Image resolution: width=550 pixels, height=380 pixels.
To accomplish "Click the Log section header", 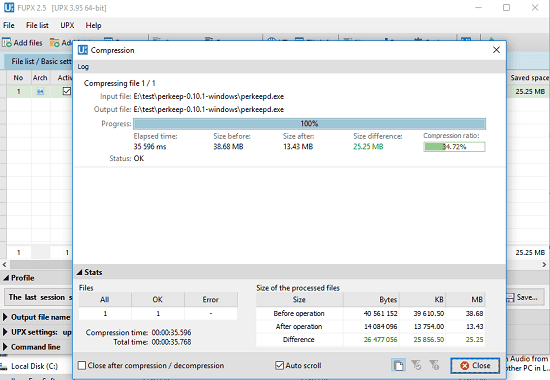I will pyautogui.click(x=290, y=66).
